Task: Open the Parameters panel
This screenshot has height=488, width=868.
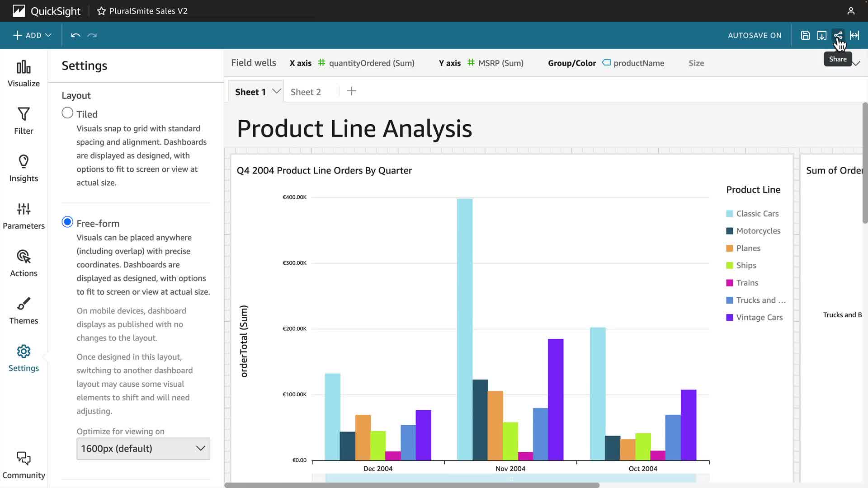Action: click(x=24, y=216)
